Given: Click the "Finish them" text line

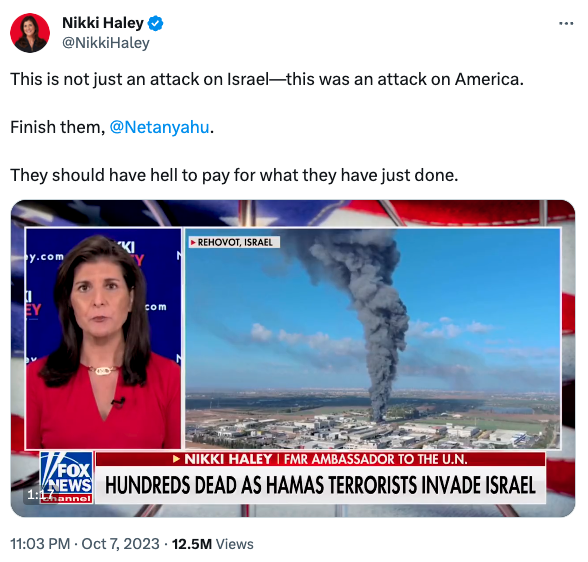Looking at the screenshot, I should pos(112,127).
